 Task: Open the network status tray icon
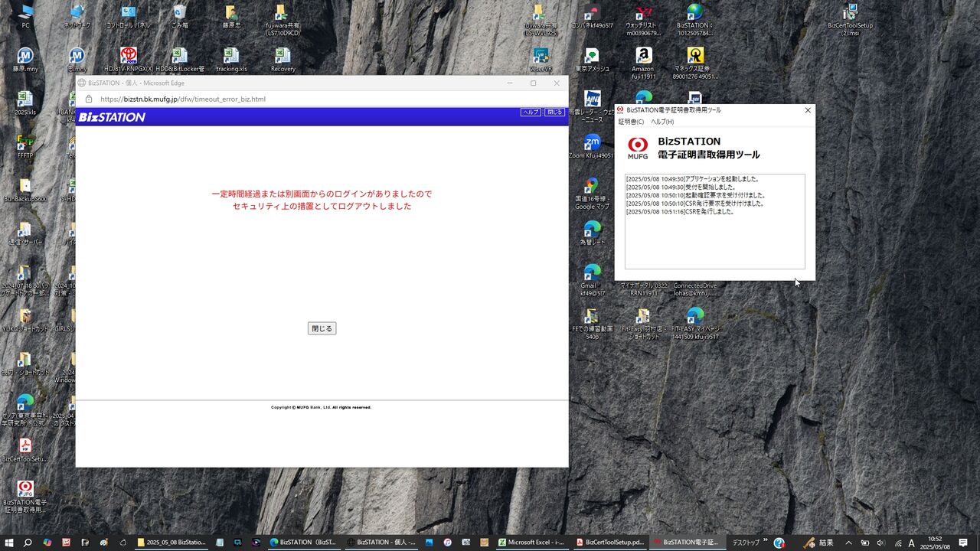pyautogui.click(x=897, y=543)
